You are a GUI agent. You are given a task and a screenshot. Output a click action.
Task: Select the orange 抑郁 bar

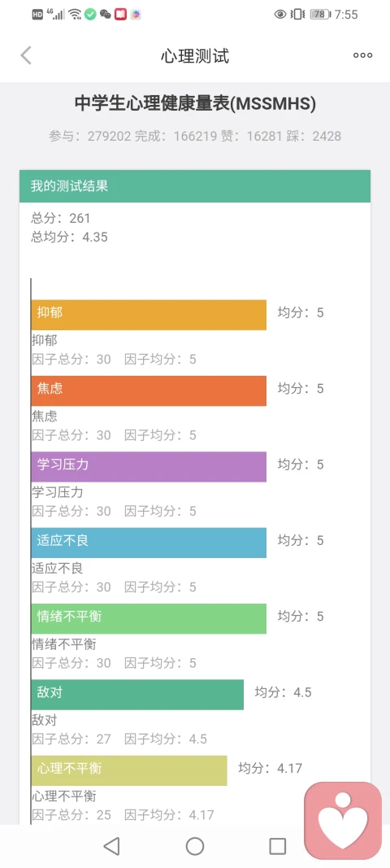149,315
